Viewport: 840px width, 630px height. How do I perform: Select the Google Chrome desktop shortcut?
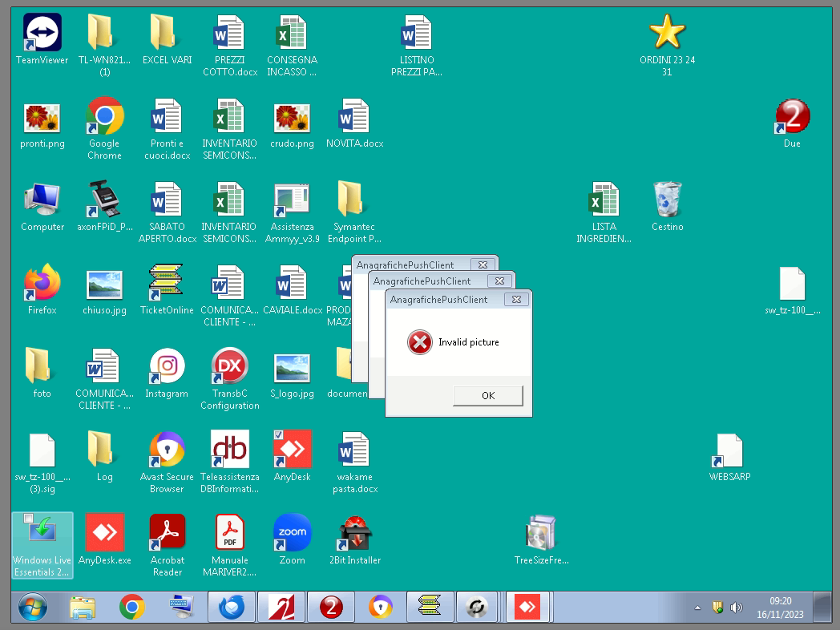[x=104, y=129]
